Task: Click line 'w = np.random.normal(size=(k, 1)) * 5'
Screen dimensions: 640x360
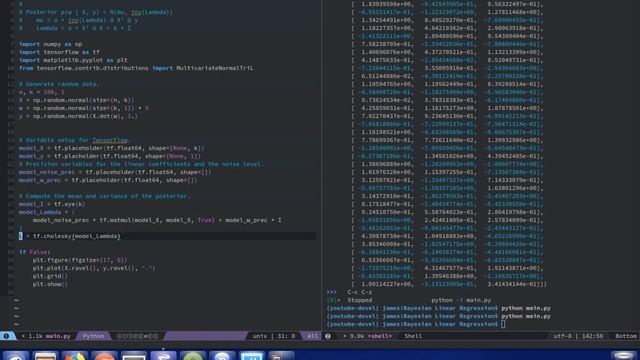Action: (x=84, y=108)
